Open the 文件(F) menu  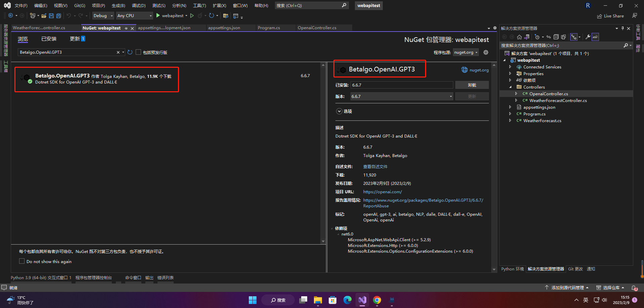[x=21, y=6]
